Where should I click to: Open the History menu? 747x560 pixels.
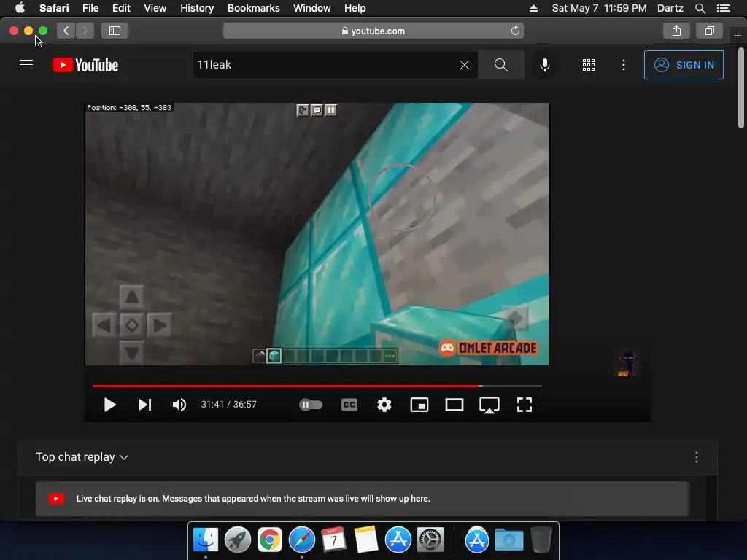coord(197,8)
